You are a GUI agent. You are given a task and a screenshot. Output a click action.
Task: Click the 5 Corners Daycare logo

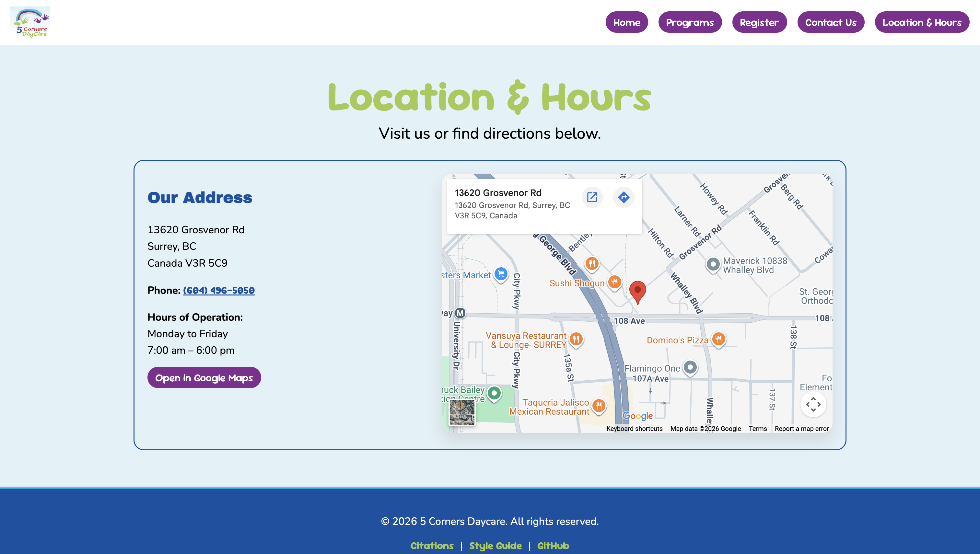click(30, 22)
